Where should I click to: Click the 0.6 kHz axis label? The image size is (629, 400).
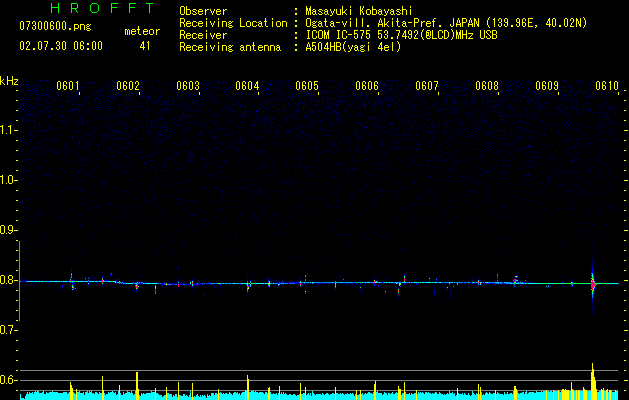pos(8,380)
